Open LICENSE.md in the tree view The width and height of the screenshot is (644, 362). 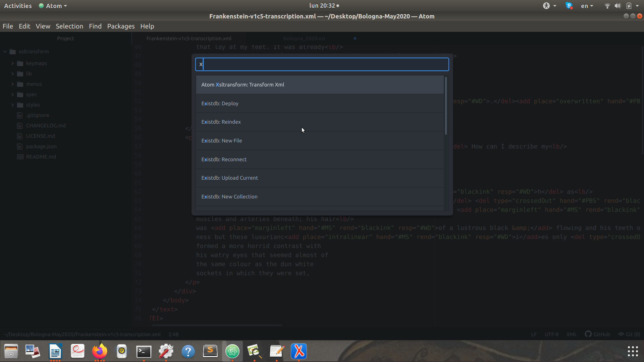(40, 136)
